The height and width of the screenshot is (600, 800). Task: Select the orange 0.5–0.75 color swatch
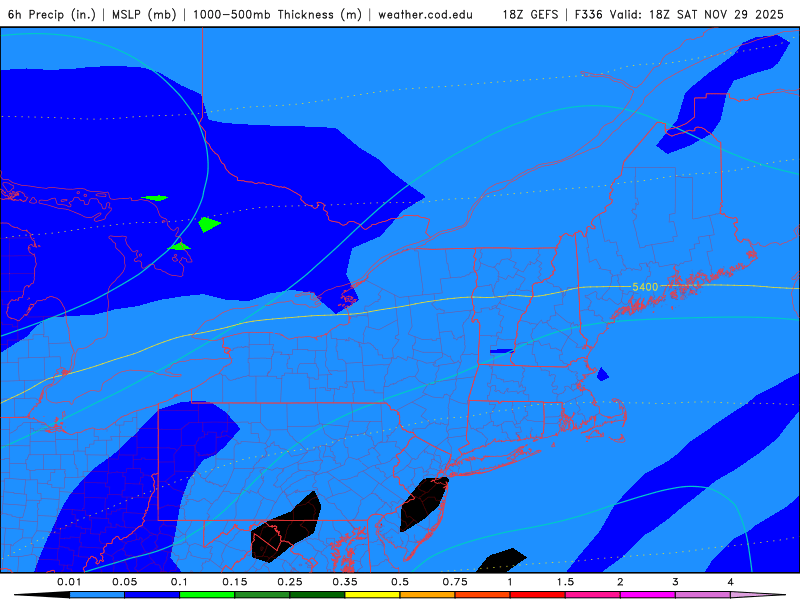[428, 595]
